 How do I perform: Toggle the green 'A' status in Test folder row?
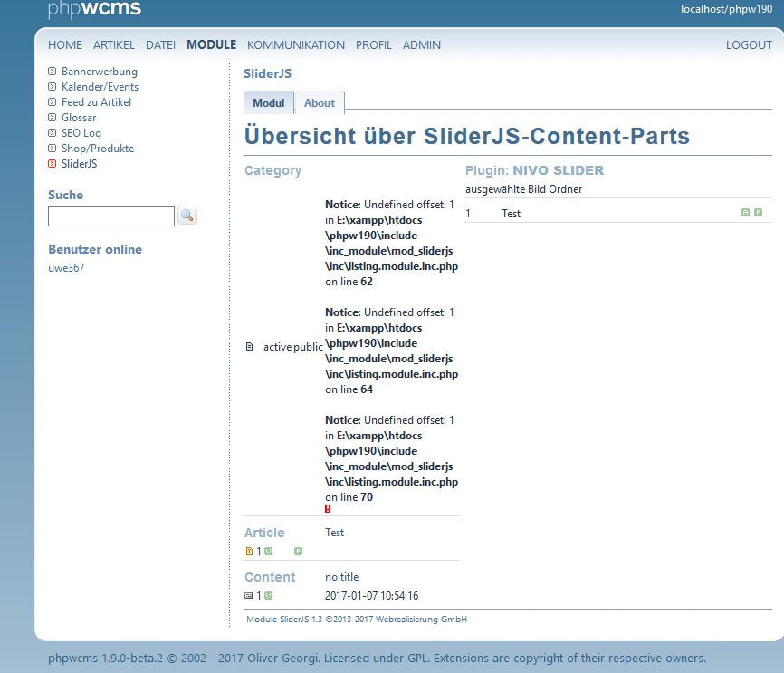pos(745,213)
